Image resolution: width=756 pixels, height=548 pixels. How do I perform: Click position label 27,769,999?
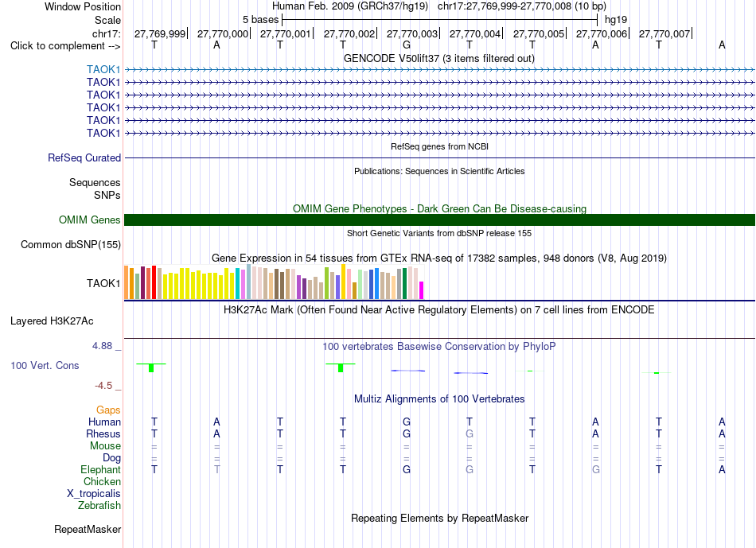160,33
